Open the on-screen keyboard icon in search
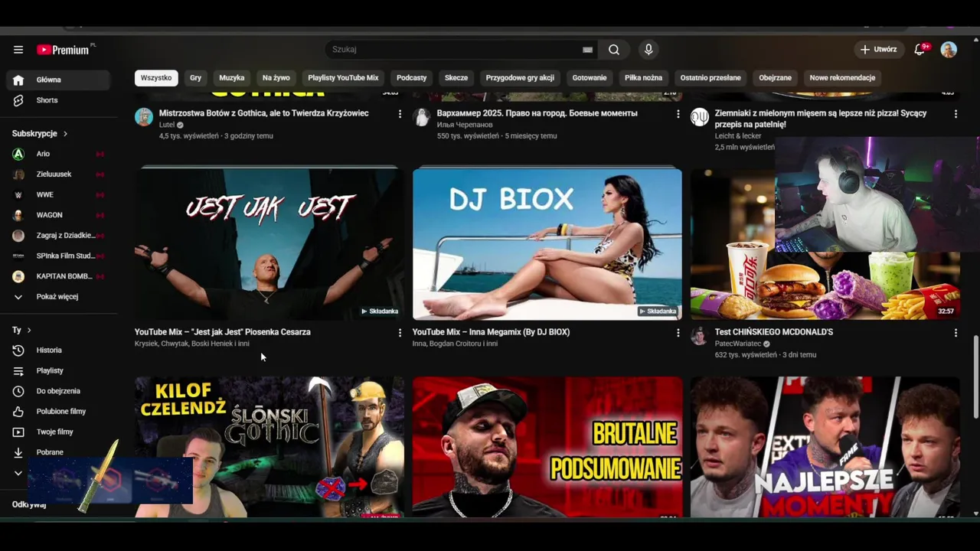Viewport: 980px width, 551px height. (x=587, y=50)
